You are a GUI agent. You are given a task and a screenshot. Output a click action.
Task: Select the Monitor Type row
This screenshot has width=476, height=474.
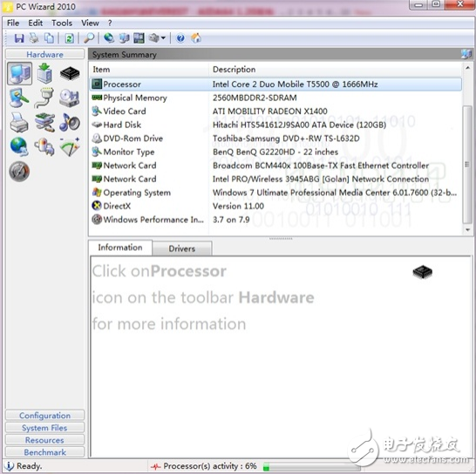275,152
